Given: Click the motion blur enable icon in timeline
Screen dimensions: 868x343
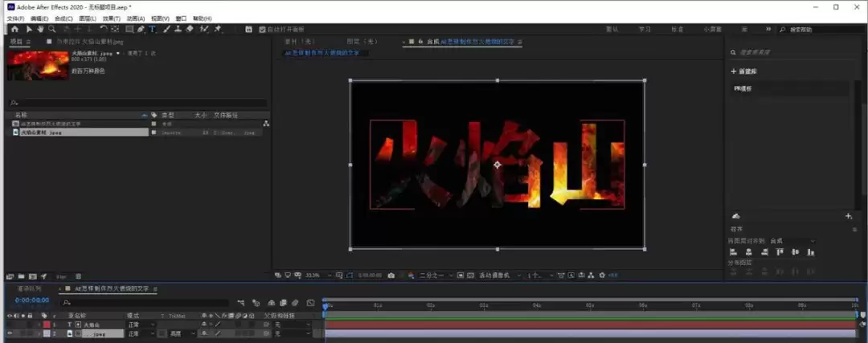Looking at the screenshot, I should tap(295, 303).
